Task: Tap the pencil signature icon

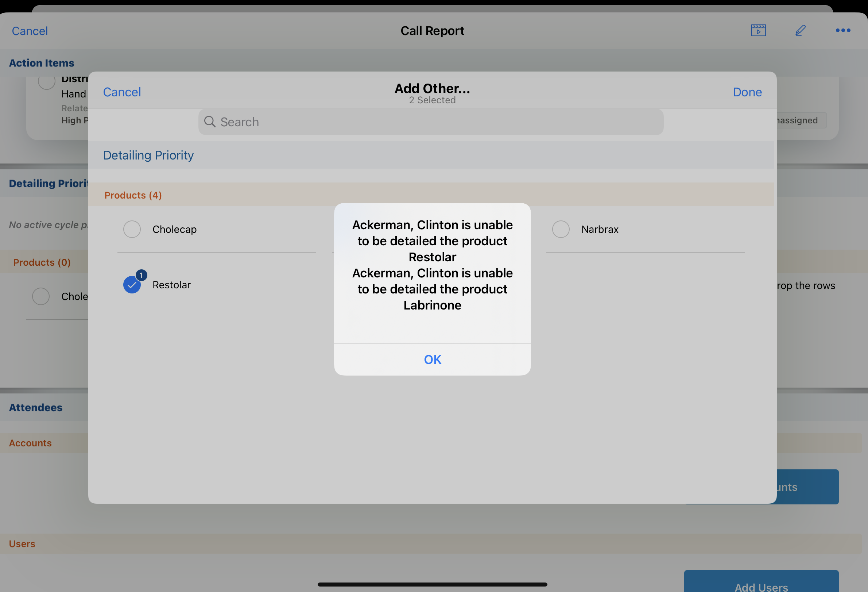Action: point(800,30)
